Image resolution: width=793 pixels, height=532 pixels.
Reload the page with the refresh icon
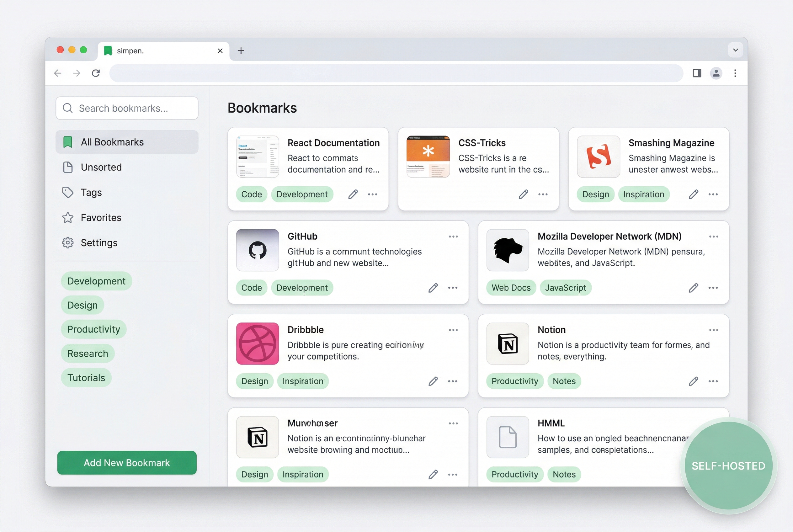click(95, 73)
